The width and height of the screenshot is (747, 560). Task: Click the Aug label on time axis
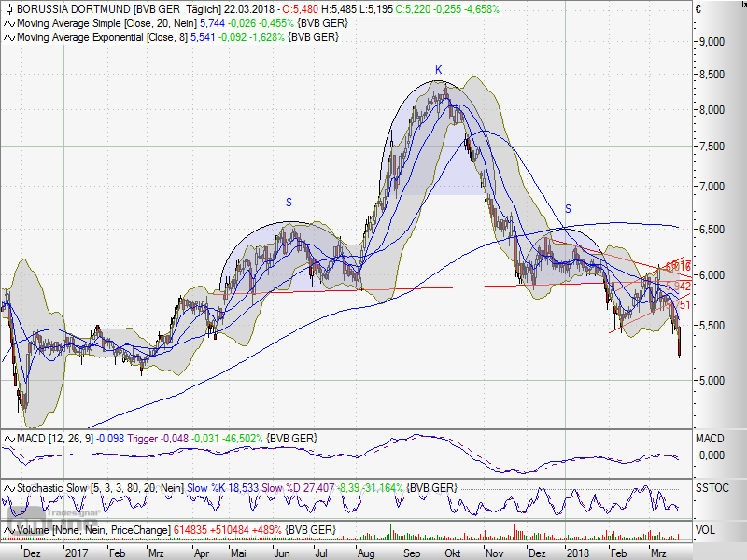366,553
